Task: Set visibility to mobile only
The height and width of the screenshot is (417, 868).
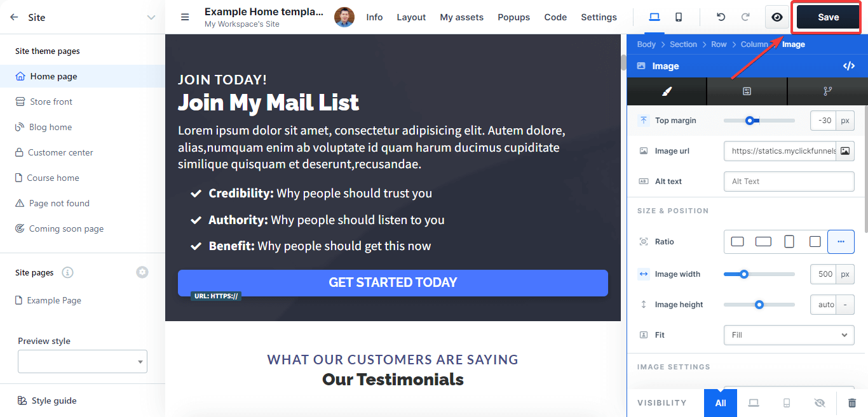Action: 787,402
